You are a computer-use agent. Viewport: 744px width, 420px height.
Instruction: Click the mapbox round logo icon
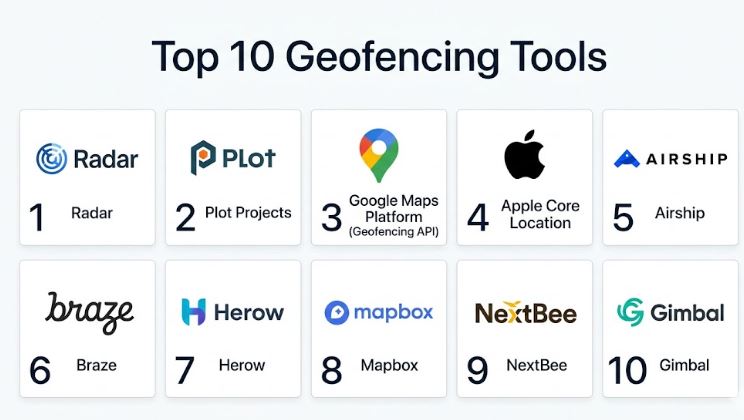click(336, 313)
